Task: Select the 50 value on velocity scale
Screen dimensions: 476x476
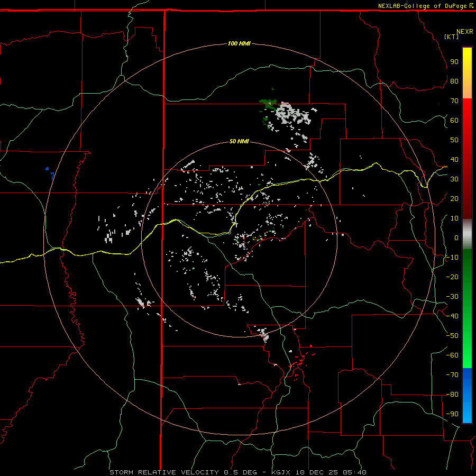Action: pos(454,140)
